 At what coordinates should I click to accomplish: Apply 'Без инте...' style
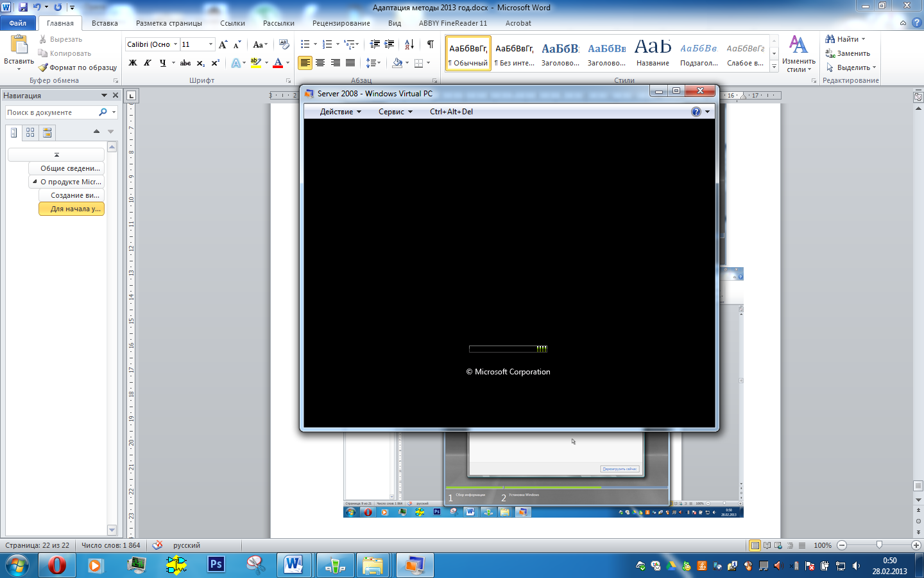point(515,54)
